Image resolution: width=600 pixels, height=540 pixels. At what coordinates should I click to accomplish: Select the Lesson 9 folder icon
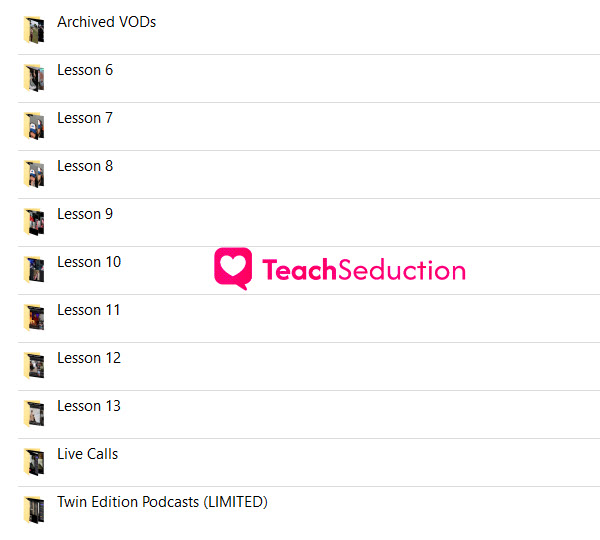coord(34,222)
